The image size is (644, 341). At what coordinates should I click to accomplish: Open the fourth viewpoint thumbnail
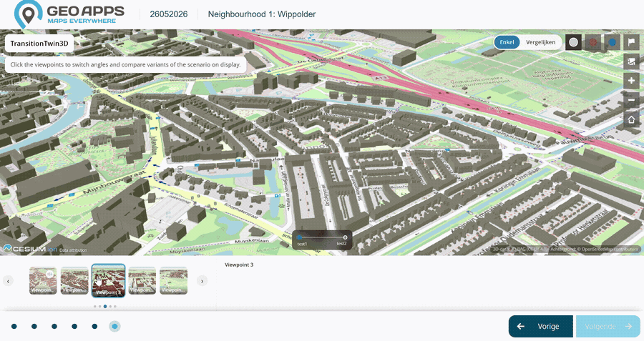[142, 281]
